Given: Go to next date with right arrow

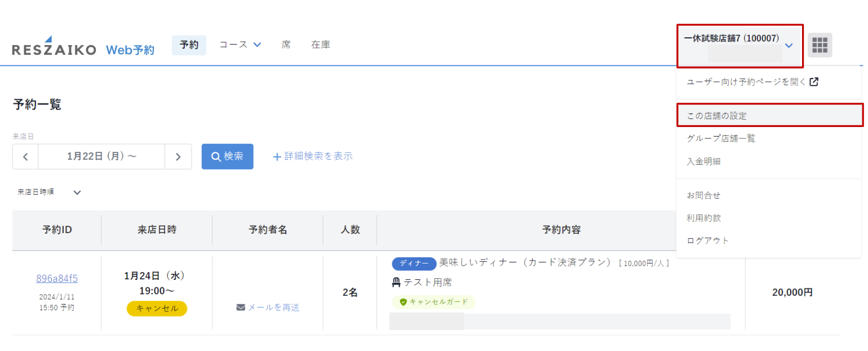Looking at the screenshot, I should point(178,157).
